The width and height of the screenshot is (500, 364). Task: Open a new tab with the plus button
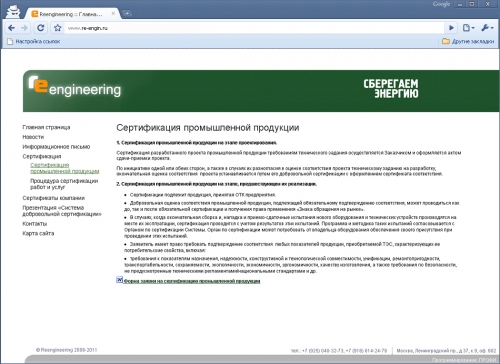127,14
